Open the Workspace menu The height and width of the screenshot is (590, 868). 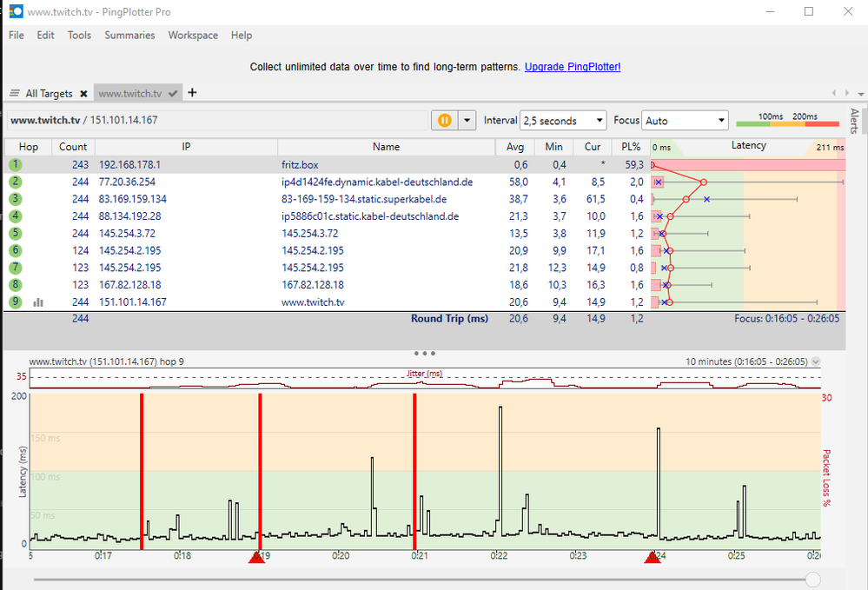pos(193,36)
